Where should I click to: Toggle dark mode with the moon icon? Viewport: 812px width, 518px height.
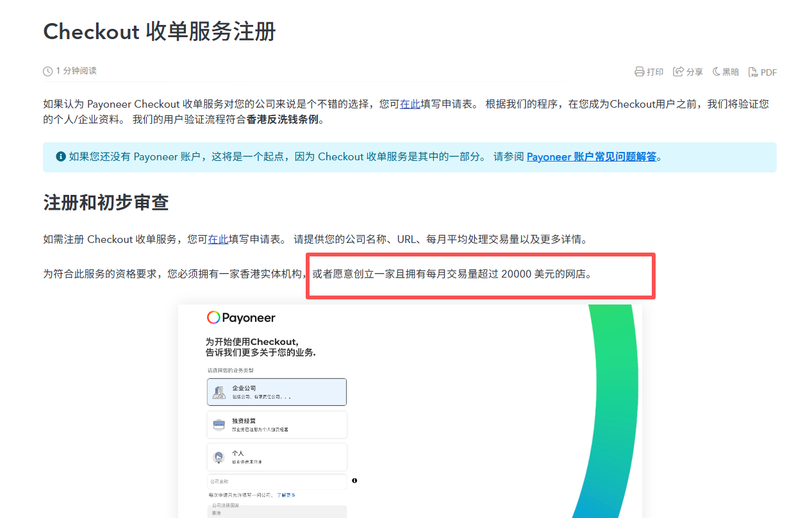717,72
